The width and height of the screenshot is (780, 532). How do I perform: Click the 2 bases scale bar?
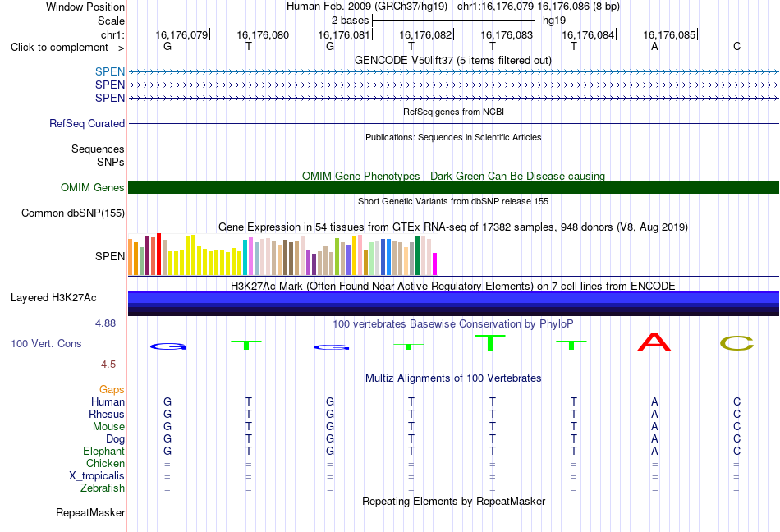pyautogui.click(x=454, y=21)
